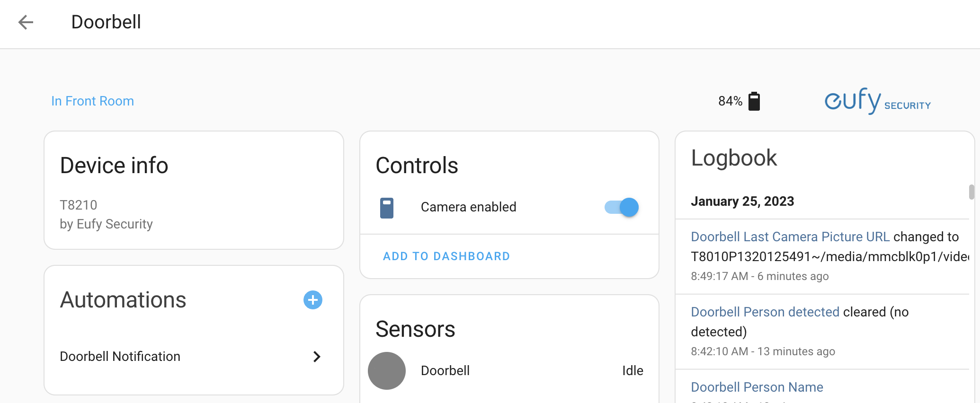This screenshot has width=980, height=403.
Task: Click the eufy Security brand logo
Action: pos(877,101)
